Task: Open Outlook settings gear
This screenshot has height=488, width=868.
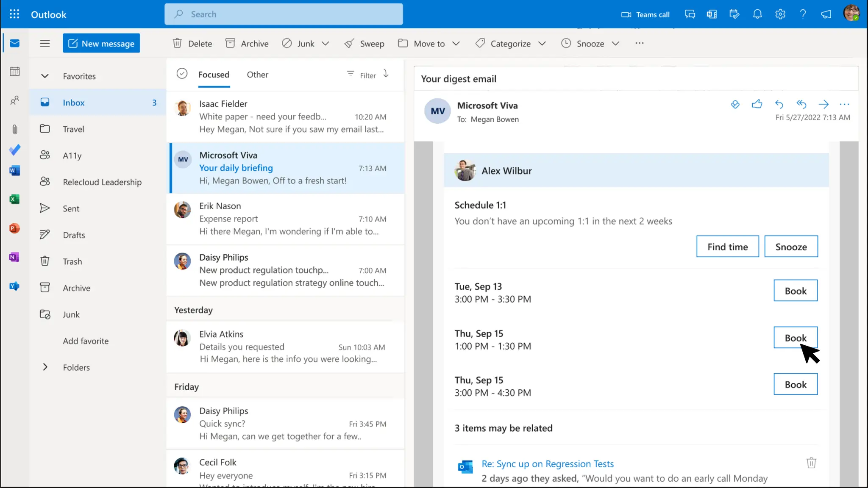Action: click(x=780, y=14)
